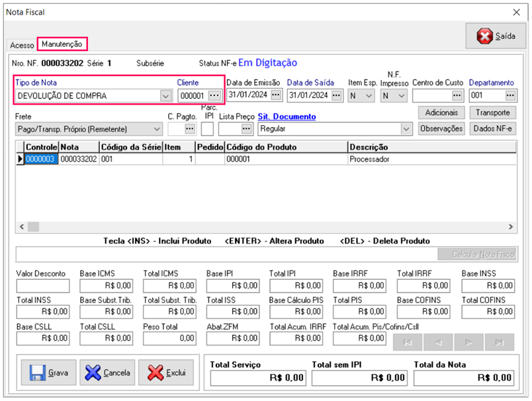The image size is (532, 401).
Task: Click the Sit. Documento link
Action: [287, 116]
